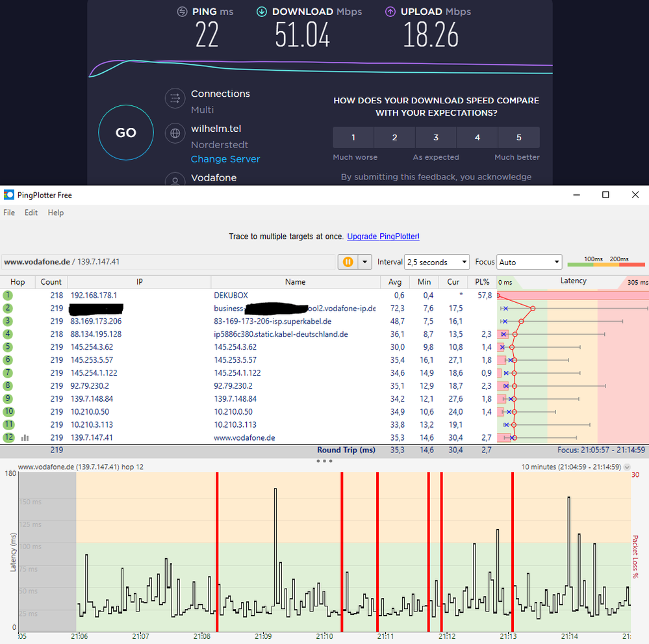Rate download speed as 5
The image size is (649, 644).
tap(519, 138)
